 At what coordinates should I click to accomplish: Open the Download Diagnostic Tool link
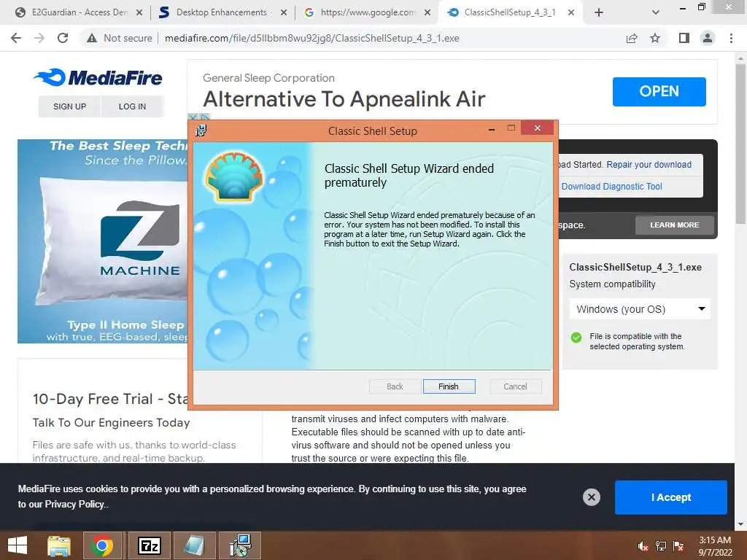[612, 187]
